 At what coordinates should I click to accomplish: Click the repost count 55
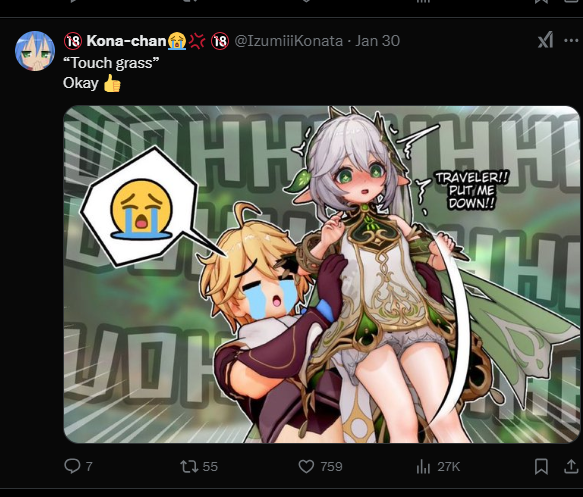point(210,467)
